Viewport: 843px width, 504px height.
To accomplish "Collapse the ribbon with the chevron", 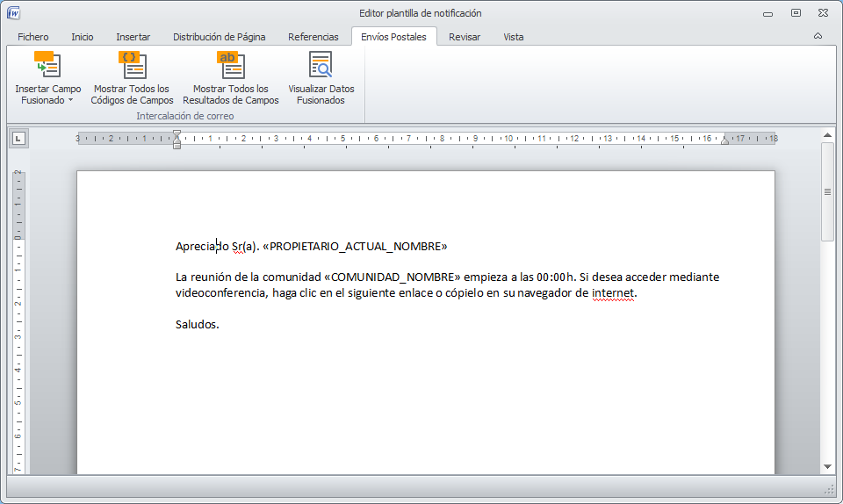I will [x=818, y=36].
